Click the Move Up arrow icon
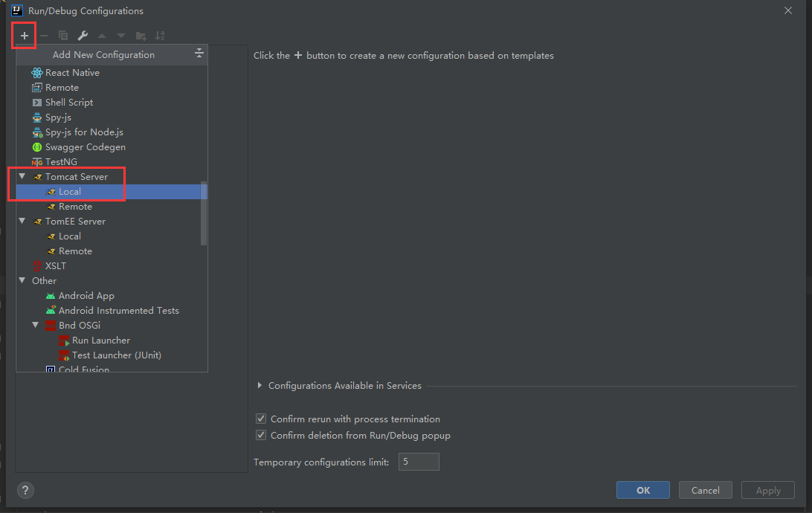The height and width of the screenshot is (513, 812). click(102, 36)
